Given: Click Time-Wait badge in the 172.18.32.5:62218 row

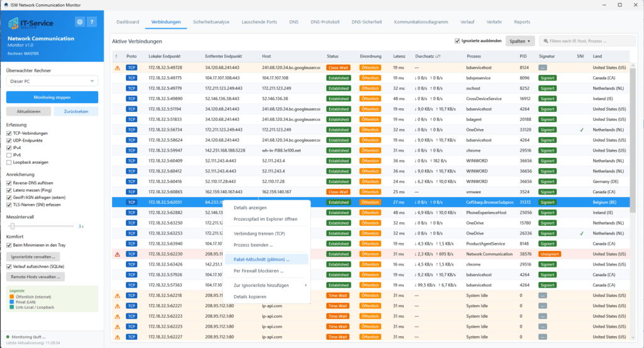Looking at the screenshot, I should click(338, 295).
